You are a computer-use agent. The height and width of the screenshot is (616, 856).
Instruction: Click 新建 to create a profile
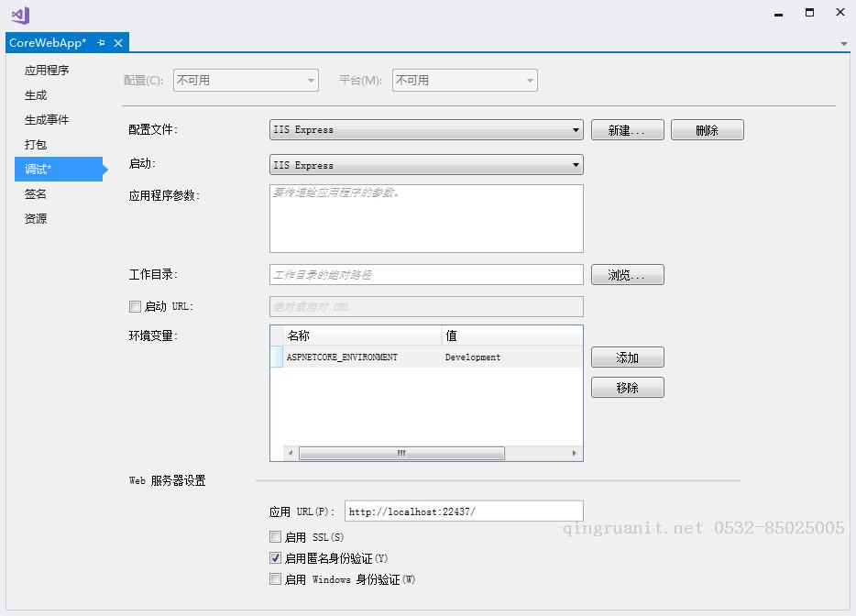pyautogui.click(x=627, y=129)
